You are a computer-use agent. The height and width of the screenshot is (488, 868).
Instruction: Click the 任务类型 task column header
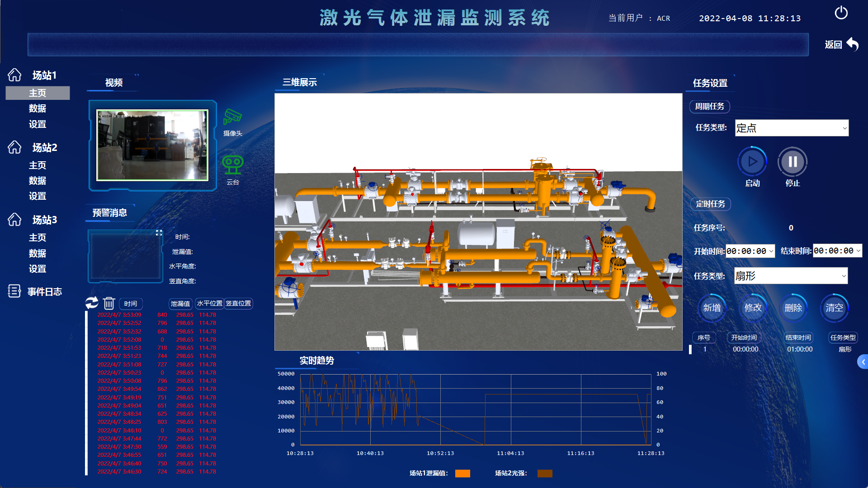[843, 338]
